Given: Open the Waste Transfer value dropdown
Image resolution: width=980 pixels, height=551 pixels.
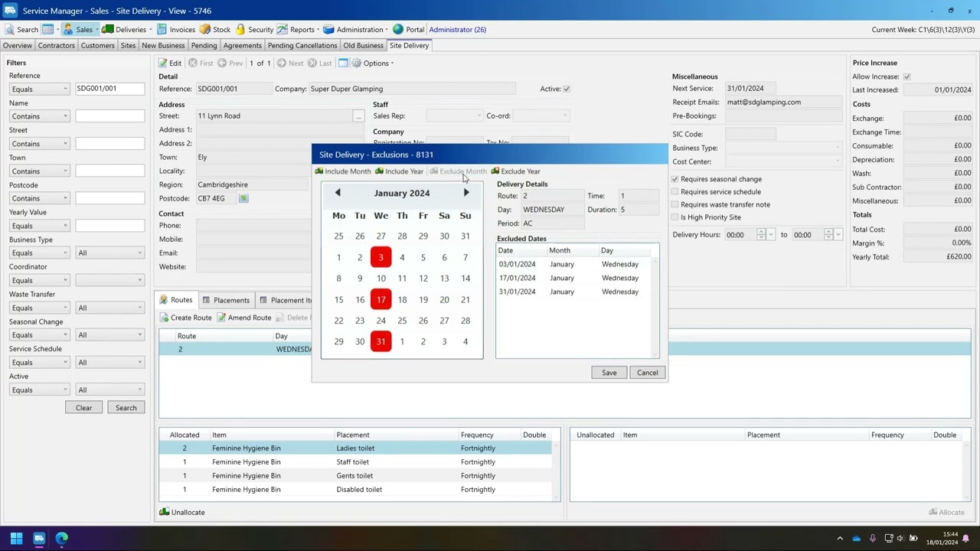Looking at the screenshot, I should (x=109, y=308).
